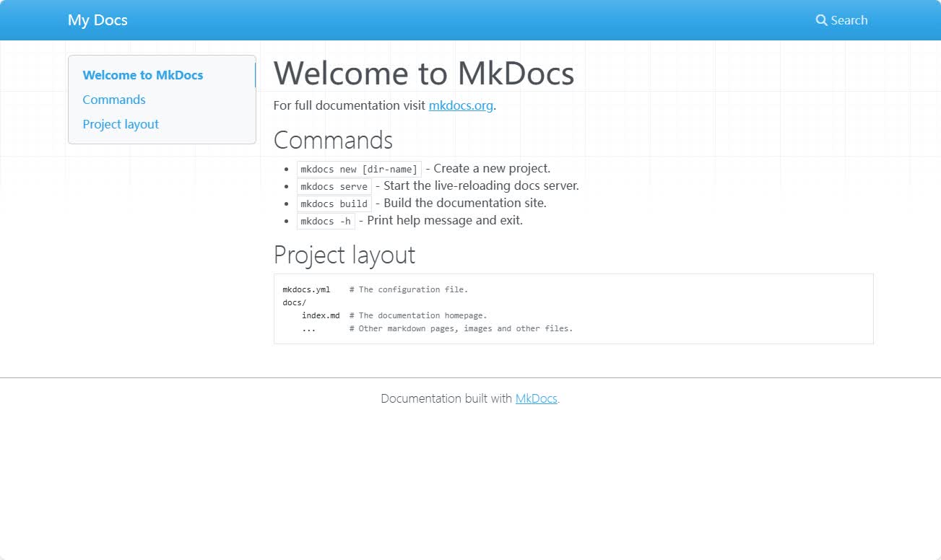Viewport: 941px width, 560px height.
Task: Open the mkdocs.org link
Action: click(x=461, y=105)
